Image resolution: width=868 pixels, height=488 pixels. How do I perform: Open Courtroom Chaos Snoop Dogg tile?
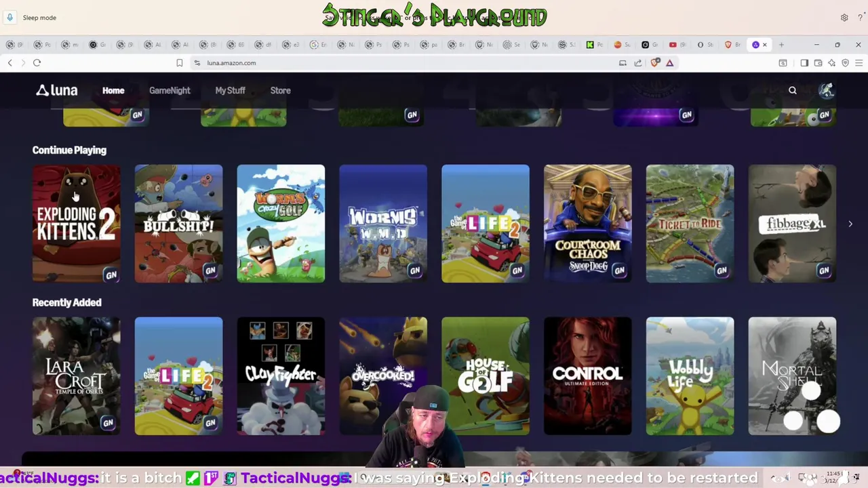click(x=588, y=223)
